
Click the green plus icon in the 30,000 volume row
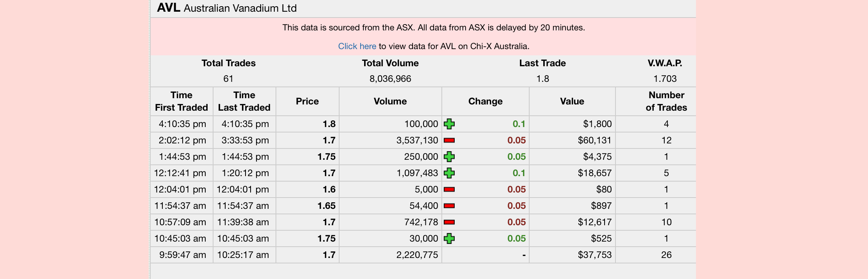449,238
